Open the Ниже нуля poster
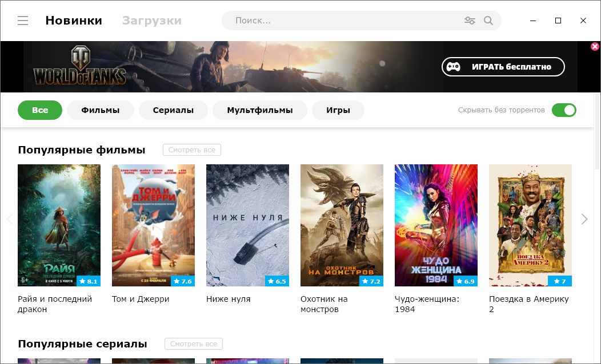601x364 pixels. click(x=247, y=225)
